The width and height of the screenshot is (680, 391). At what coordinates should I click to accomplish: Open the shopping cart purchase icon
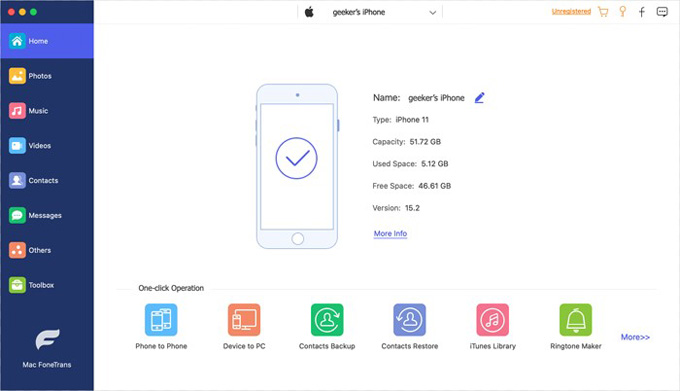click(603, 12)
